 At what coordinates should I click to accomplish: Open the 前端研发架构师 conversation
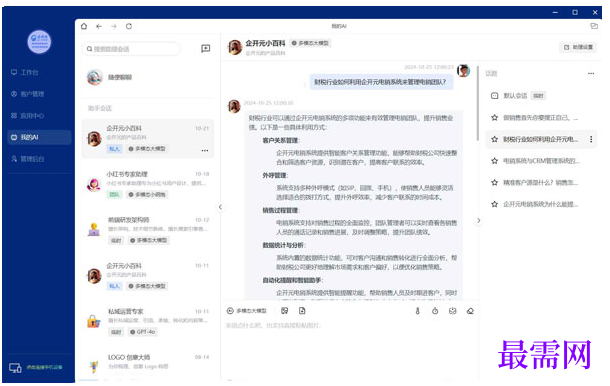[x=148, y=230]
